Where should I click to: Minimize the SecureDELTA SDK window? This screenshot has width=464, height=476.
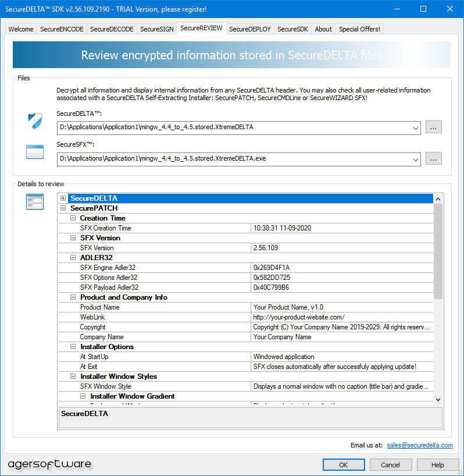point(397,9)
